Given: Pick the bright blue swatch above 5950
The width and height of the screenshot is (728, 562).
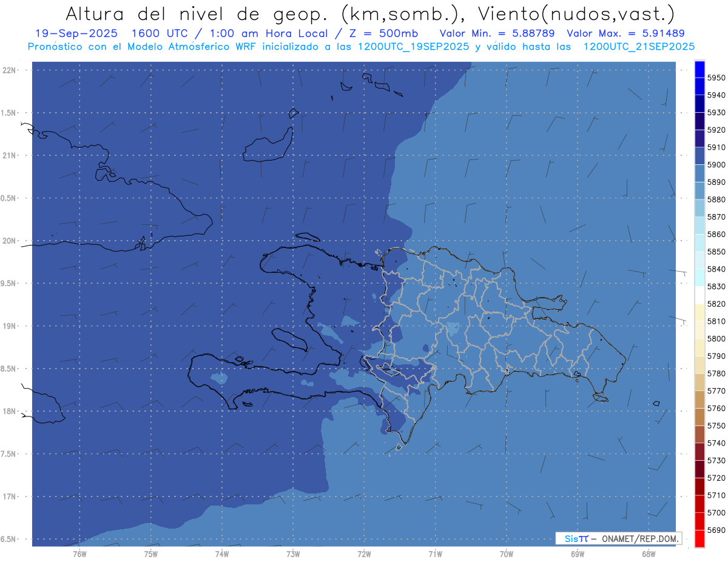Looking at the screenshot, I should coord(699,69).
